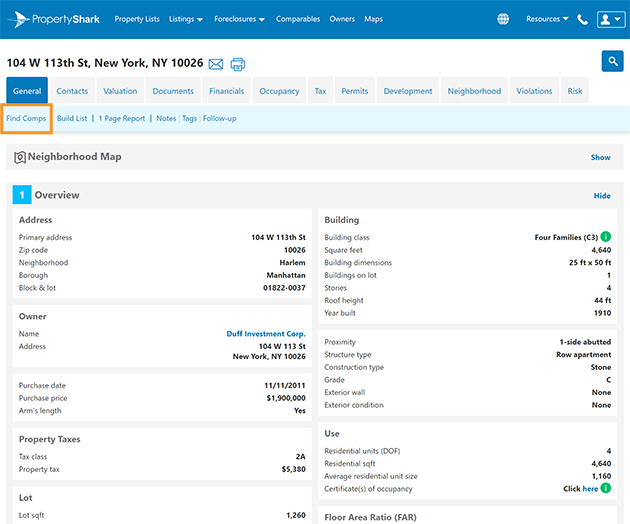Click the Find Comps link
This screenshot has width=630, height=524.
pos(26,118)
